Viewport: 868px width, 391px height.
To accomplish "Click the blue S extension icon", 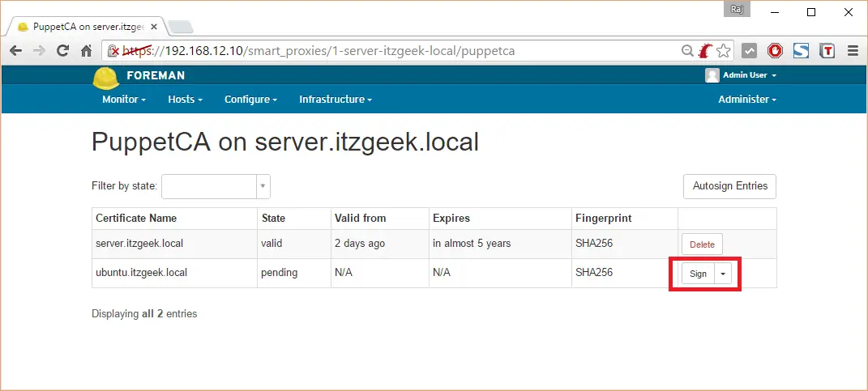I will tap(801, 51).
